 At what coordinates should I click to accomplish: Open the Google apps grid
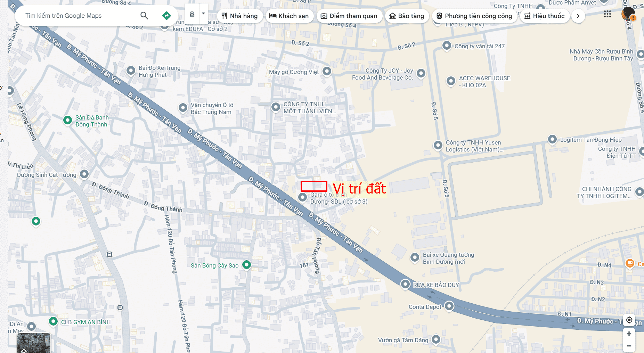pos(607,14)
